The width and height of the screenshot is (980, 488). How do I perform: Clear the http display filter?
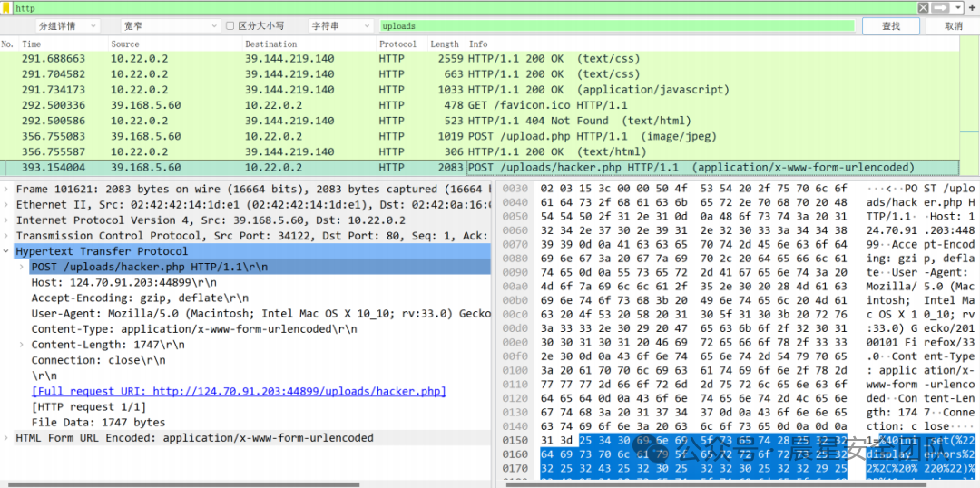[924, 7]
